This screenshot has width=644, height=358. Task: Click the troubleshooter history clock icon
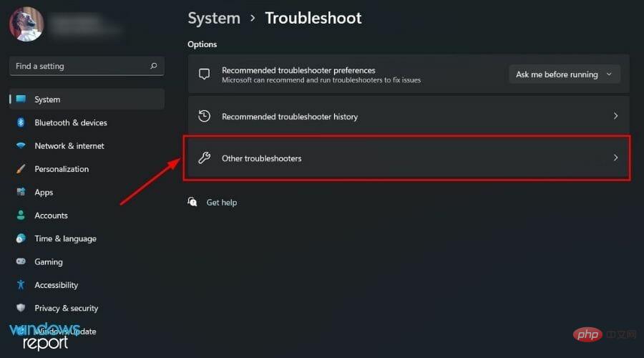[x=204, y=116]
